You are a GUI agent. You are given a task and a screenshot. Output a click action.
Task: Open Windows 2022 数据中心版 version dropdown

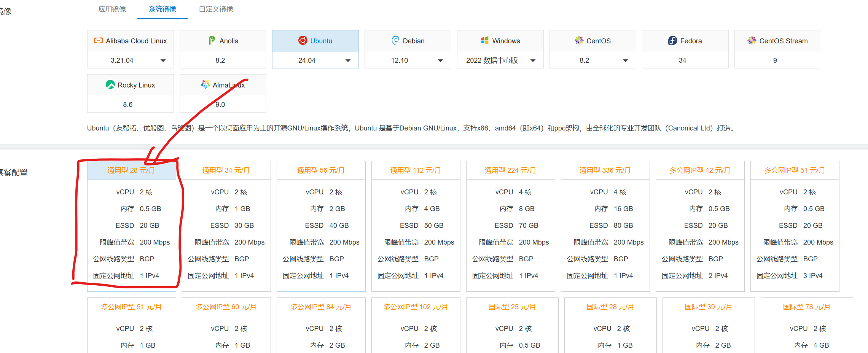click(x=500, y=60)
